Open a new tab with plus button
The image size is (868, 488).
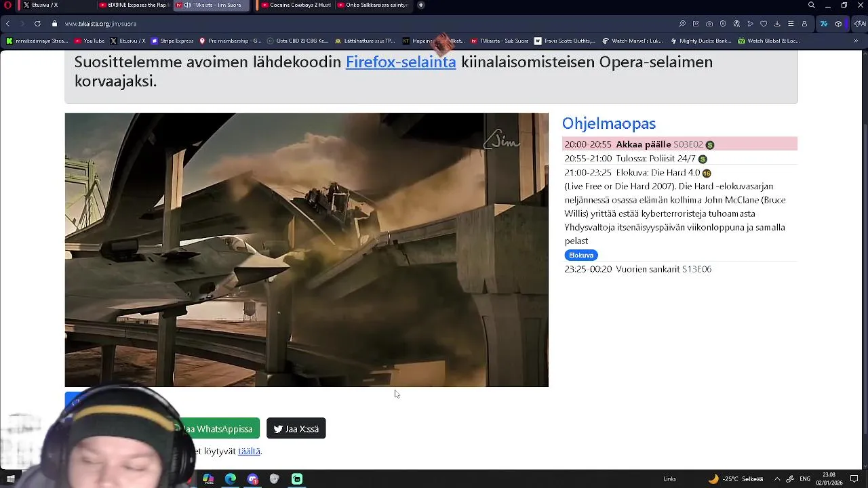pyautogui.click(x=420, y=5)
